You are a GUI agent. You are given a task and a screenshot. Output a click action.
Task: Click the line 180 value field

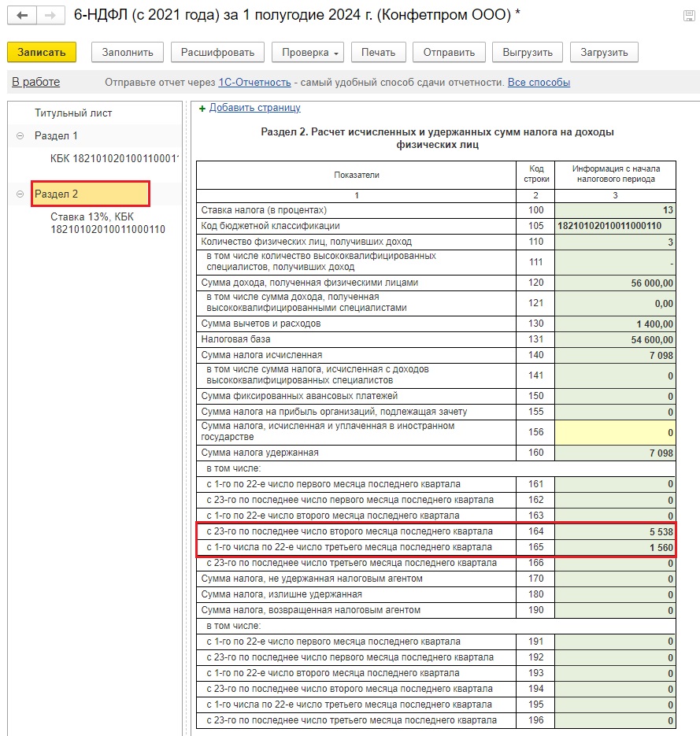point(615,594)
